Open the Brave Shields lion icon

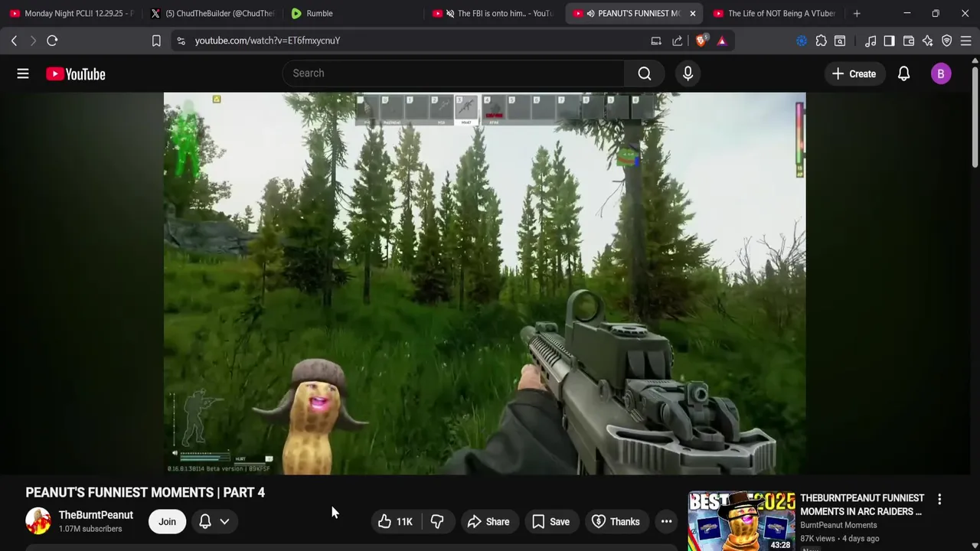(701, 41)
